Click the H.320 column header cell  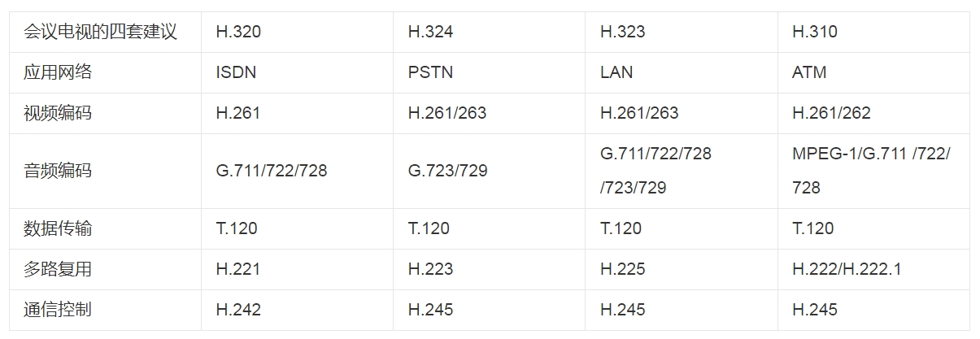click(x=238, y=32)
